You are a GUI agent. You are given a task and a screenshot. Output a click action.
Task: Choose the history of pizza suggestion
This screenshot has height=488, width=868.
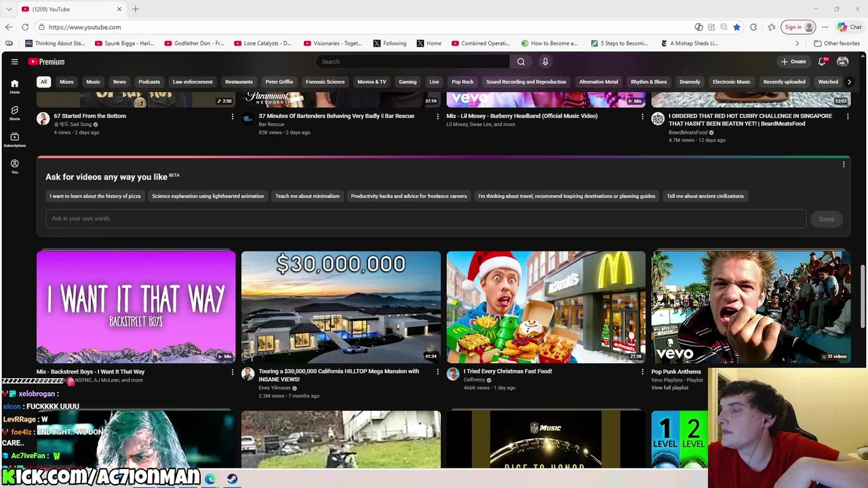pos(95,197)
